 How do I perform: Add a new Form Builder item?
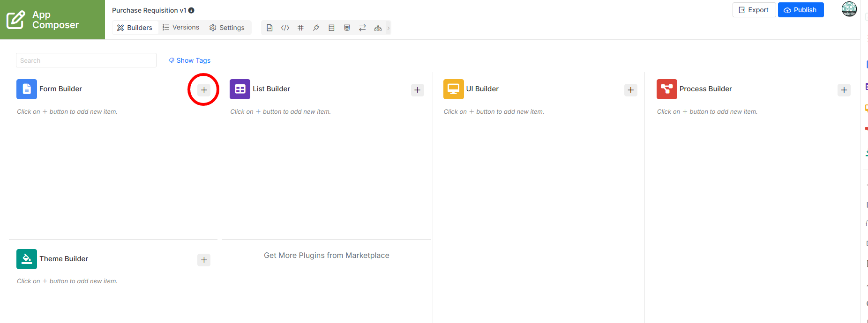pos(204,90)
